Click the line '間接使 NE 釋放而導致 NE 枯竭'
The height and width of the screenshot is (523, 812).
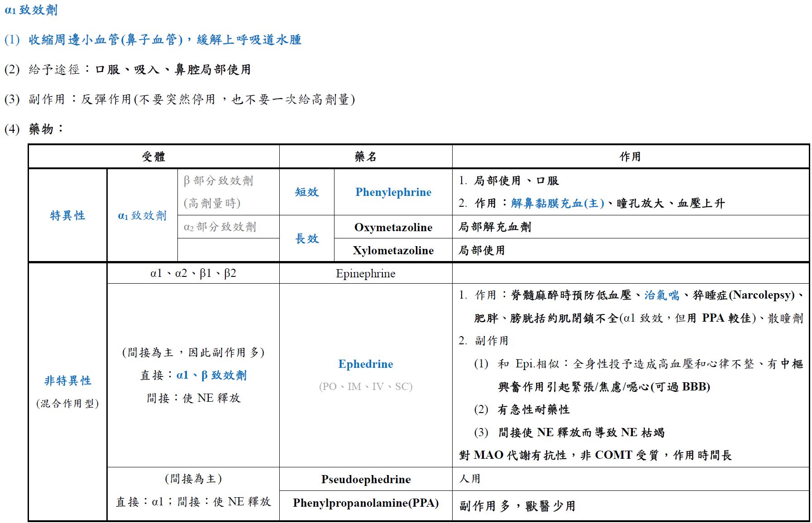582,433
